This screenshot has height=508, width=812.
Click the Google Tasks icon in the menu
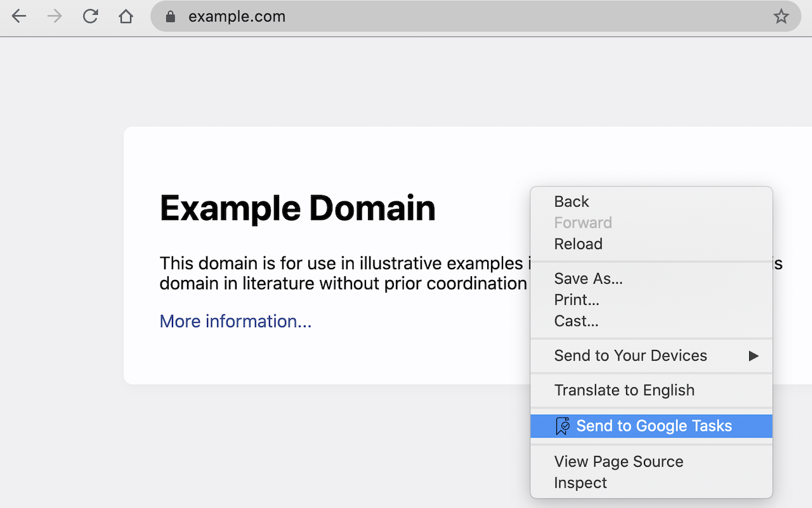click(x=562, y=426)
